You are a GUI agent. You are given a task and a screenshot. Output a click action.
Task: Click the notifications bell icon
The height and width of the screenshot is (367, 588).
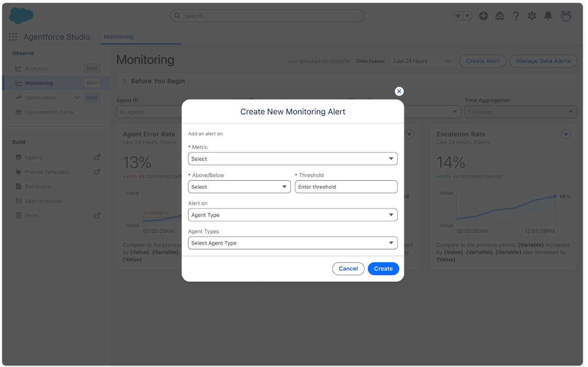pos(548,16)
